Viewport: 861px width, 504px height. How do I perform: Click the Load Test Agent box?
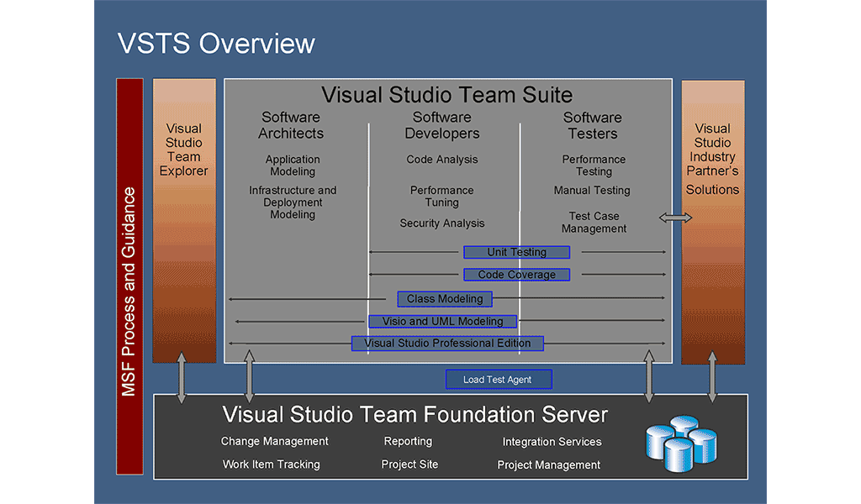pyautogui.click(x=499, y=380)
